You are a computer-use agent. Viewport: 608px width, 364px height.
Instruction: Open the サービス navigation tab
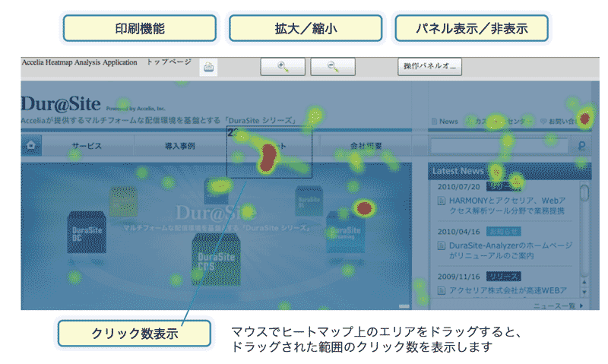[87, 146]
